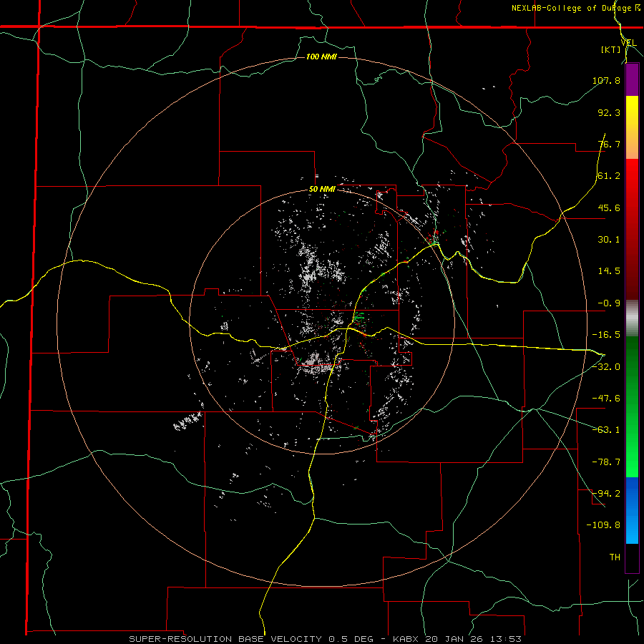Click the 107.8 legend value
The image size is (644, 644).
tap(606, 80)
